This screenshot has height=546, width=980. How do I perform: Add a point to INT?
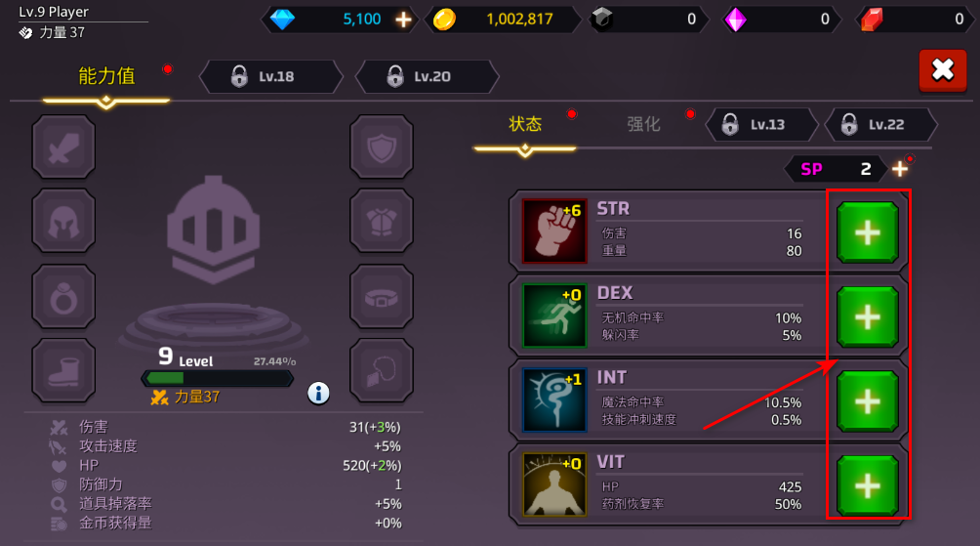point(868,400)
